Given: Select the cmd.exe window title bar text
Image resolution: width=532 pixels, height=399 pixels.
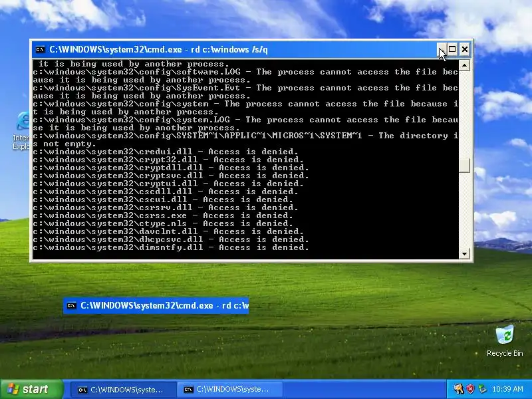Looking at the screenshot, I should [x=158, y=49].
